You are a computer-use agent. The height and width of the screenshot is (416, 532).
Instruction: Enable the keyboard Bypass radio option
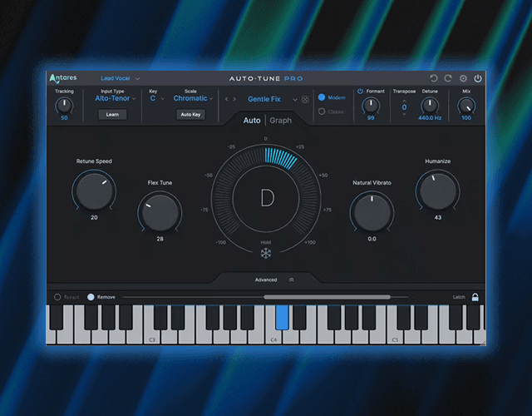(57, 297)
